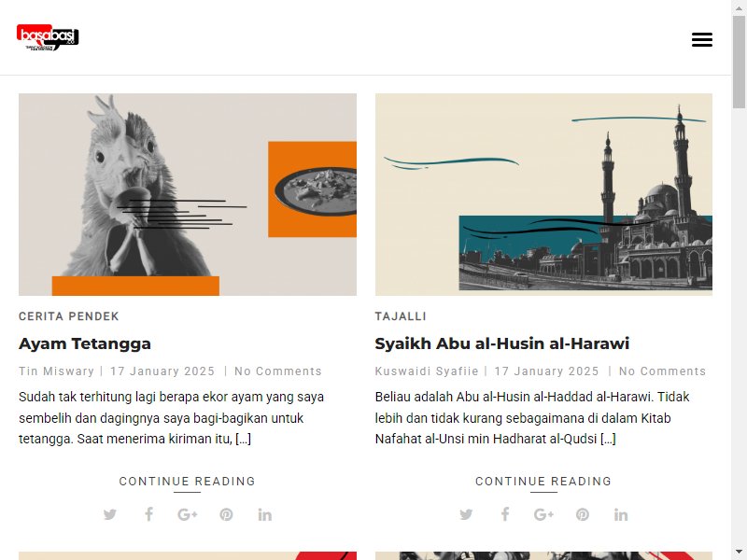Continue reading the Syaikh Abu al-Husin article
The width and height of the screenshot is (747, 560).
[543, 482]
